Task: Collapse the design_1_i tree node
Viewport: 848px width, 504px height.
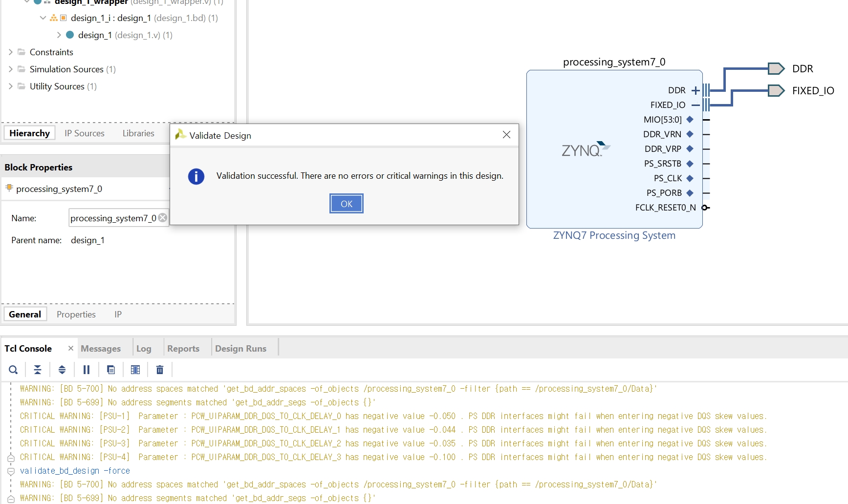Action: (x=43, y=18)
